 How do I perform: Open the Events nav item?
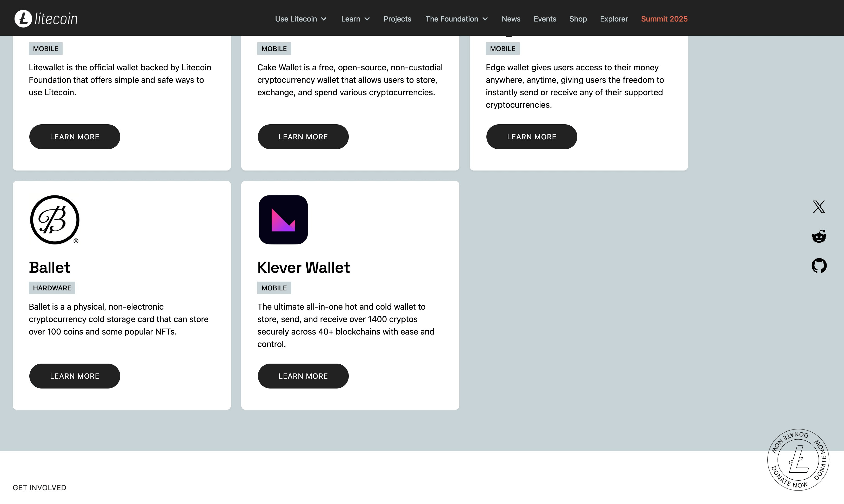pyautogui.click(x=545, y=19)
